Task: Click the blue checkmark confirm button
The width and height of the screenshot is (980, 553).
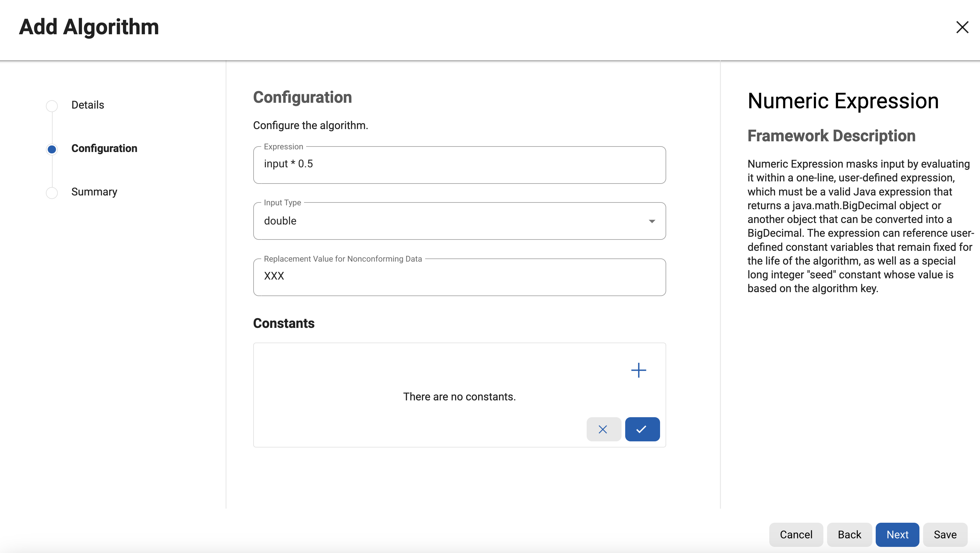Action: point(642,429)
